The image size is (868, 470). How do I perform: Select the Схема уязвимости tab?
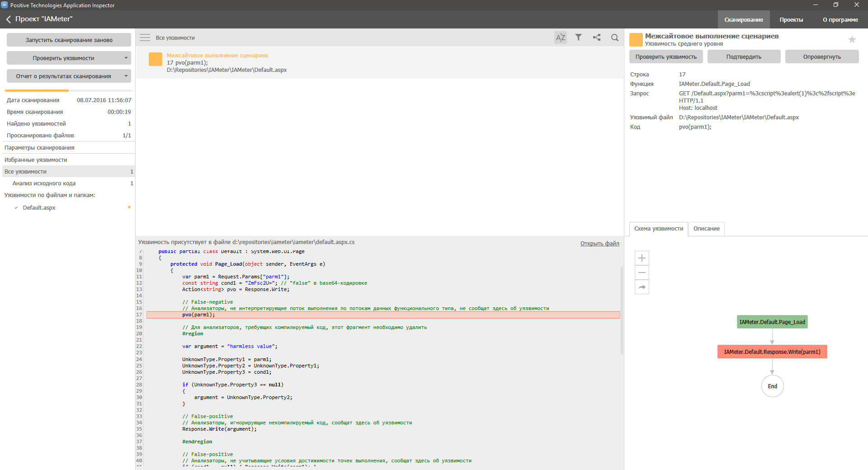[659, 229]
